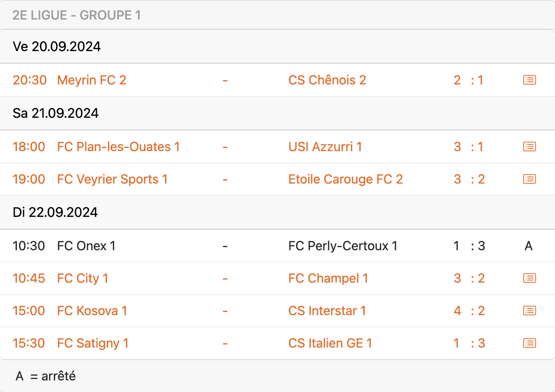Open match report icon for FC Veyrier Sports 1
555x392 pixels.
tap(529, 179)
